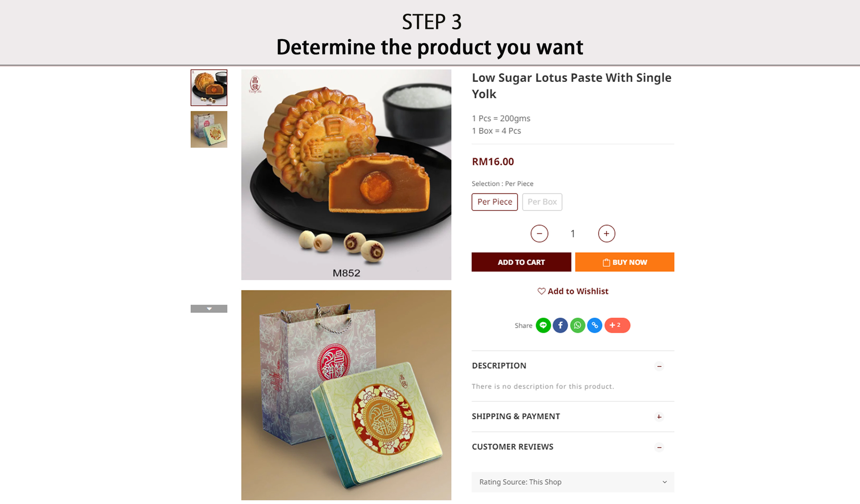Decrease quantity with minus button
Image resolution: width=860 pixels, height=504 pixels.
(539, 234)
